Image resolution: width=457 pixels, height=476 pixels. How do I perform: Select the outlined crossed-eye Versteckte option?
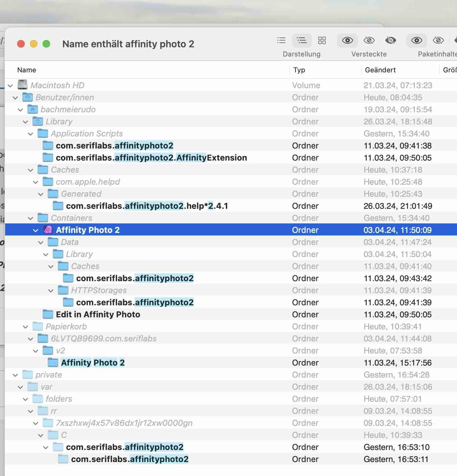pos(369,40)
